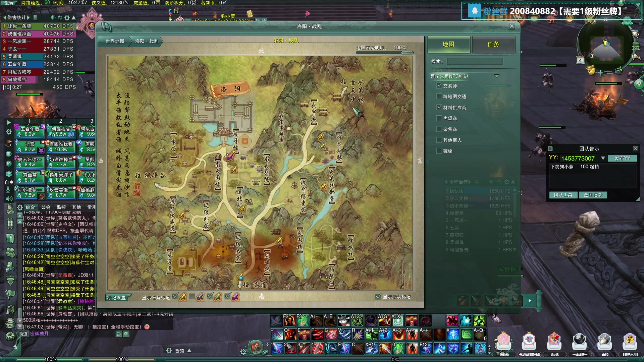The image size is (644, 362).
Task: Enable 碑铭 checkbox
Action: click(439, 151)
